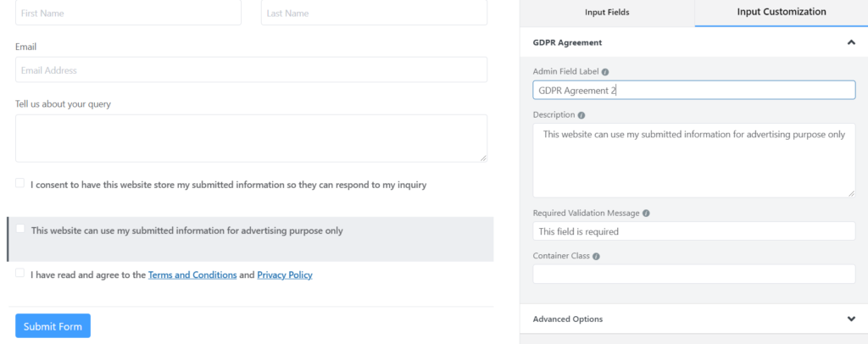Click the Container Class input field
868x344 pixels.
click(693, 274)
